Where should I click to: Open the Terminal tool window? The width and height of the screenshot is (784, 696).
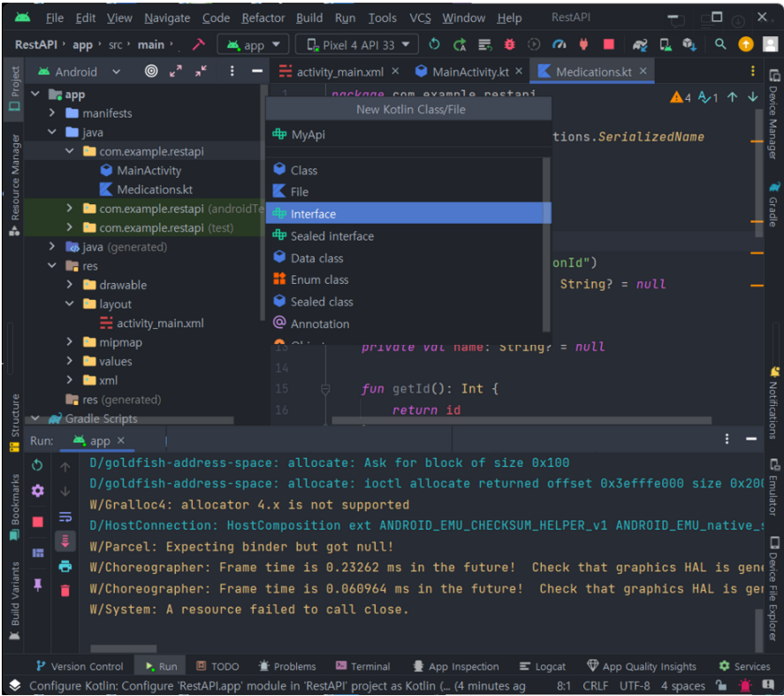click(x=363, y=667)
